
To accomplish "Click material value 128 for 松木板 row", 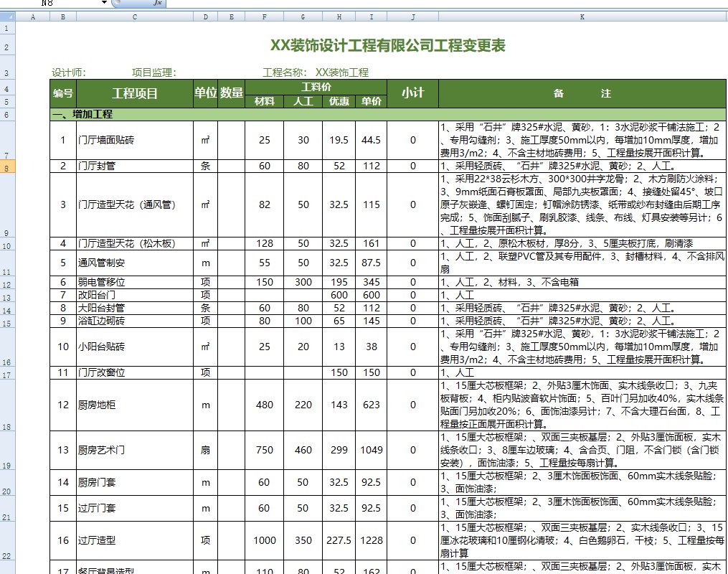I will [x=264, y=243].
